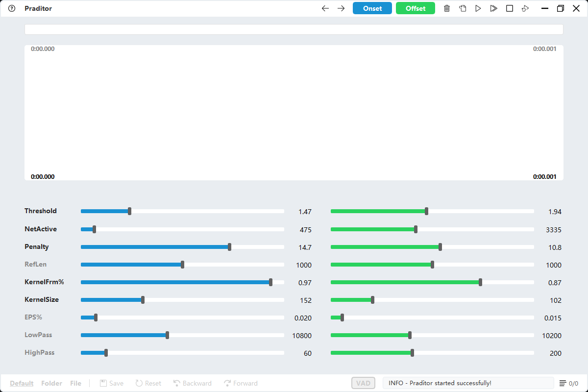
Task: Click the Backward curved-arrow icon
Action: (177, 383)
